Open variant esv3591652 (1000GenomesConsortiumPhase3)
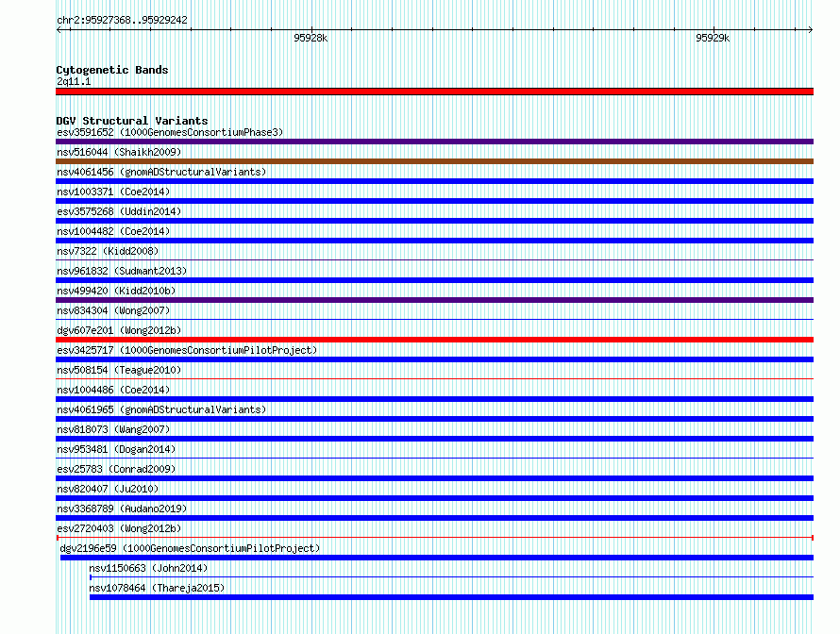 (170, 132)
